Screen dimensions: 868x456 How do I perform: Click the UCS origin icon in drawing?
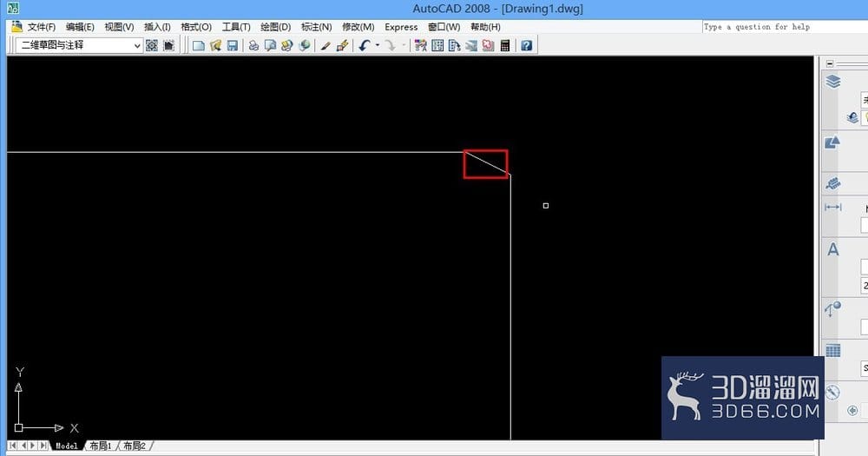(19, 427)
